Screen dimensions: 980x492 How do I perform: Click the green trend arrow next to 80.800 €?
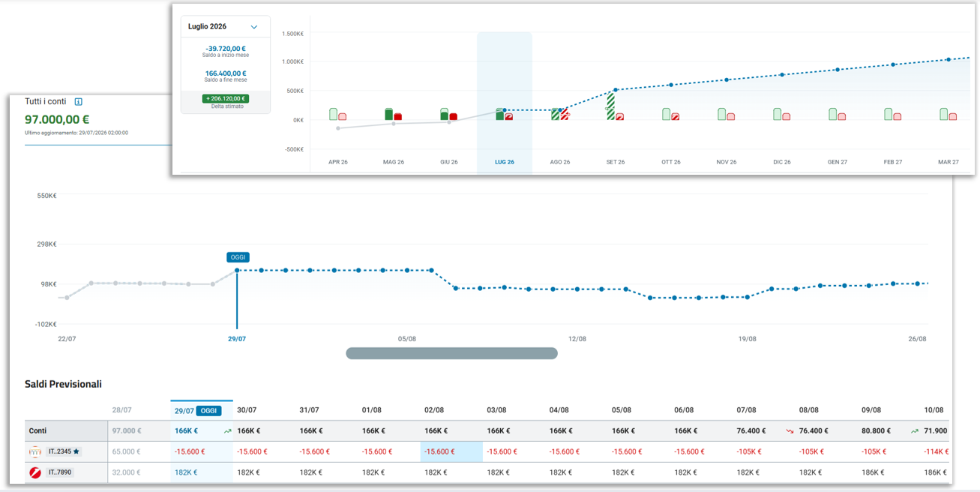(914, 431)
